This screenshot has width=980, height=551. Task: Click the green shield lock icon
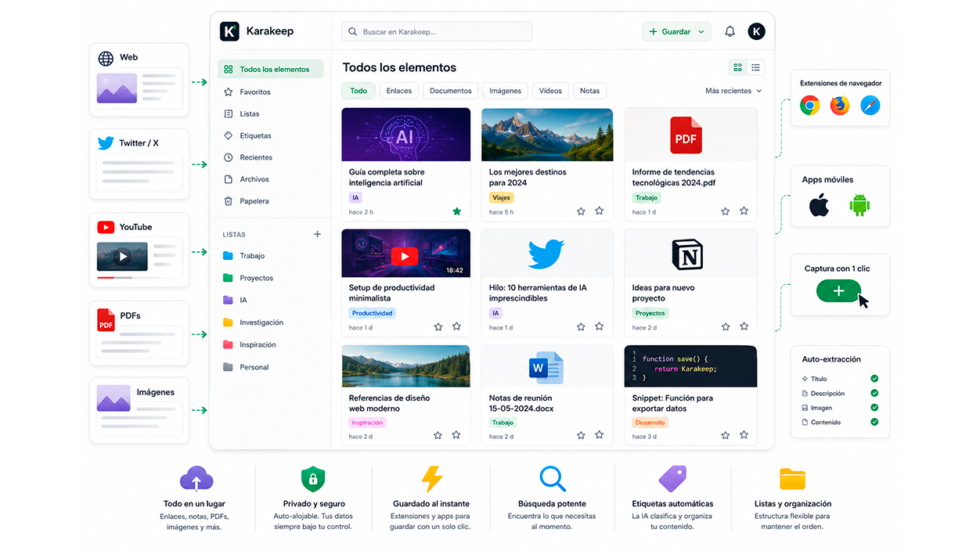point(313,478)
